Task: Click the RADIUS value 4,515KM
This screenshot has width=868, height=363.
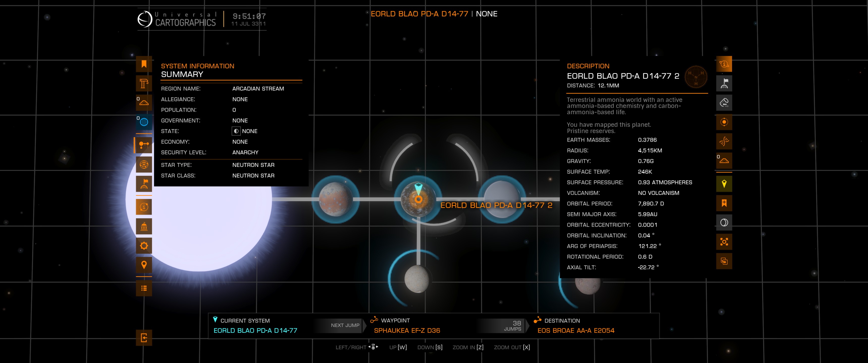Action: point(650,150)
